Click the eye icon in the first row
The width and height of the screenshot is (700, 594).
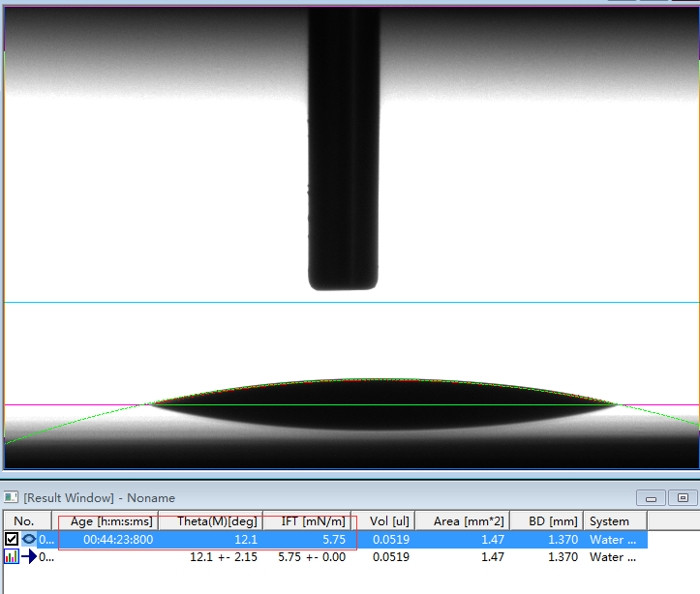coord(28,539)
